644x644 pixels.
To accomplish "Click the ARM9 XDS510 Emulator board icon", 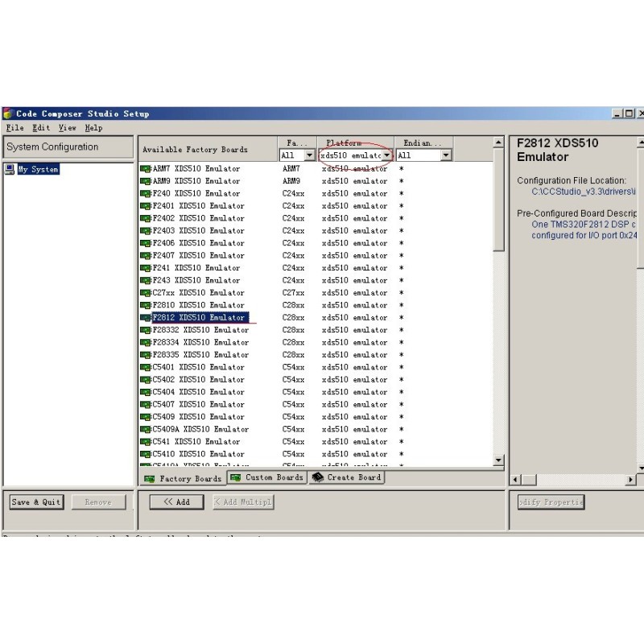I will pos(146,181).
